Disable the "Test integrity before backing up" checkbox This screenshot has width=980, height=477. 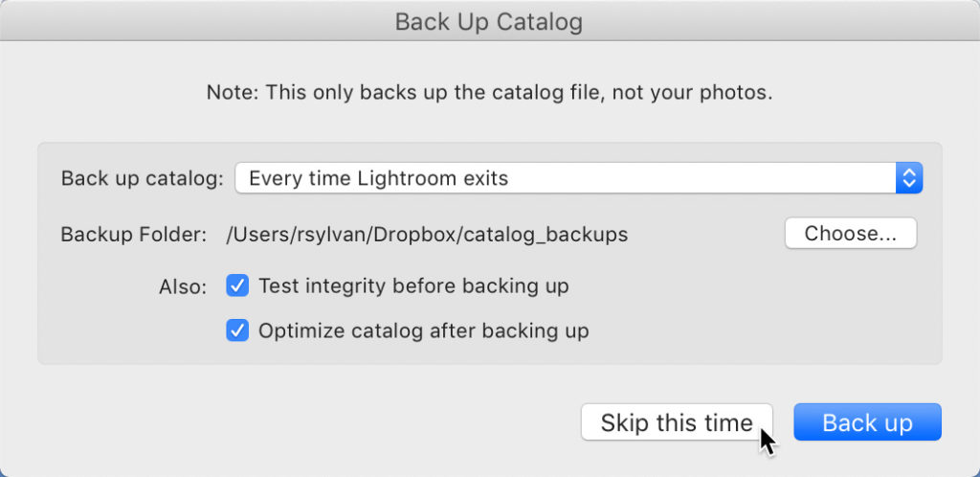237,285
